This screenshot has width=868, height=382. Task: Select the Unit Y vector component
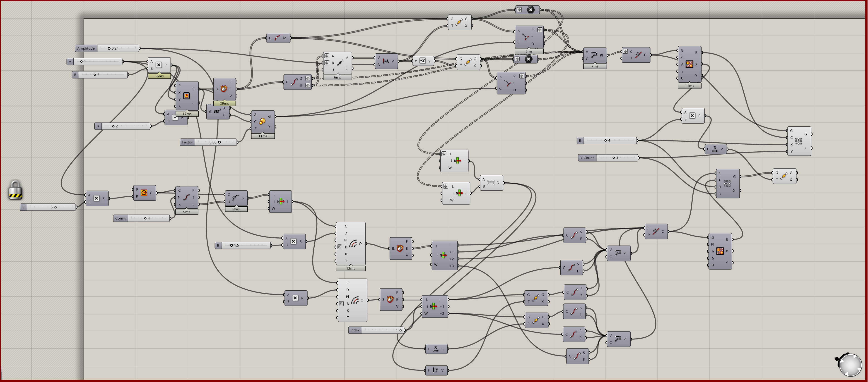coord(436,370)
